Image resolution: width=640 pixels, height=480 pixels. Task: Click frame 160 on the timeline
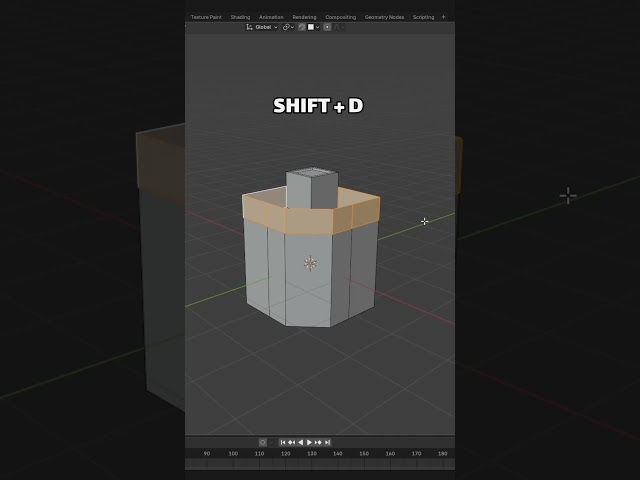(390, 453)
